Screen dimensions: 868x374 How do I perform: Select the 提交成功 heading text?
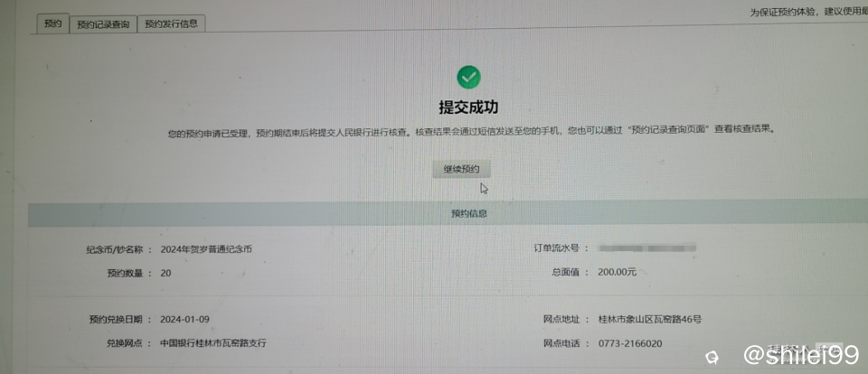(x=468, y=107)
